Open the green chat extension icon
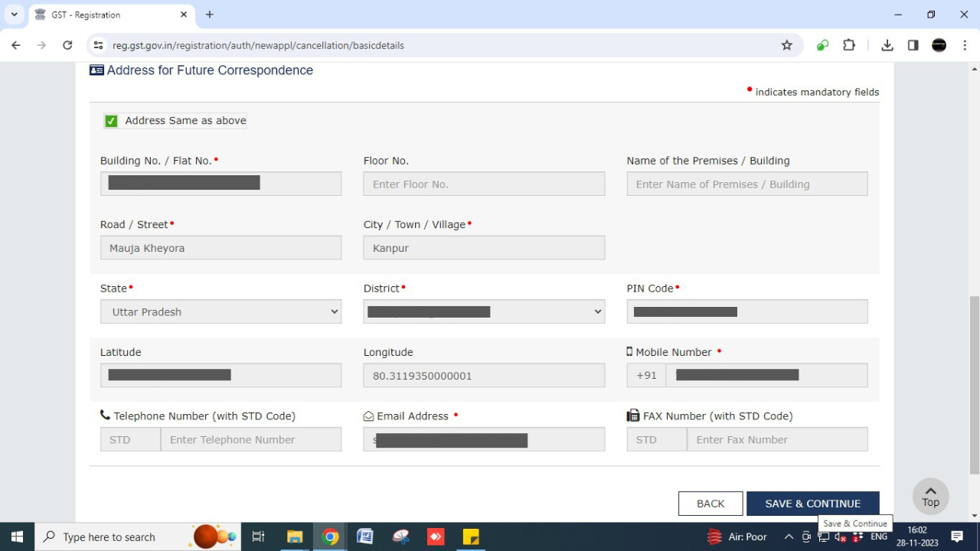 click(x=822, y=45)
